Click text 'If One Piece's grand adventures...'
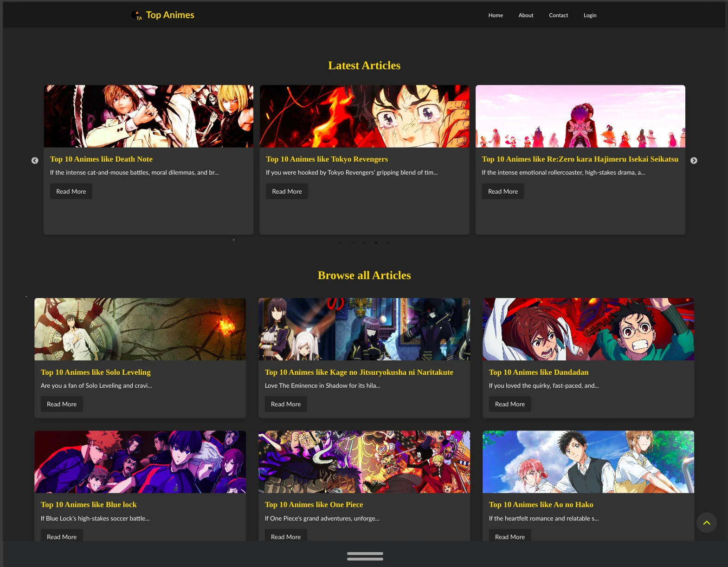 (x=322, y=519)
